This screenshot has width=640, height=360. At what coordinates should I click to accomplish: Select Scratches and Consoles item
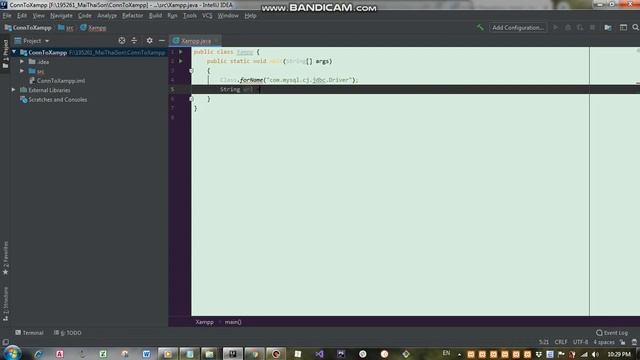click(58, 100)
